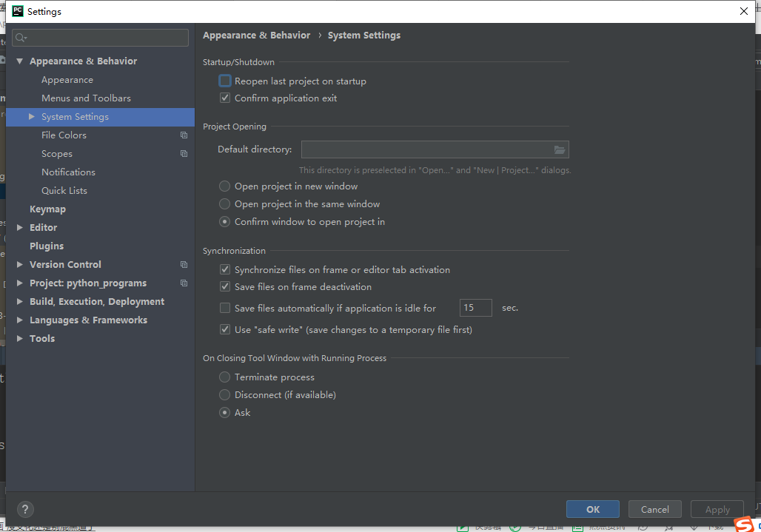Select Terminate process option

click(x=224, y=377)
